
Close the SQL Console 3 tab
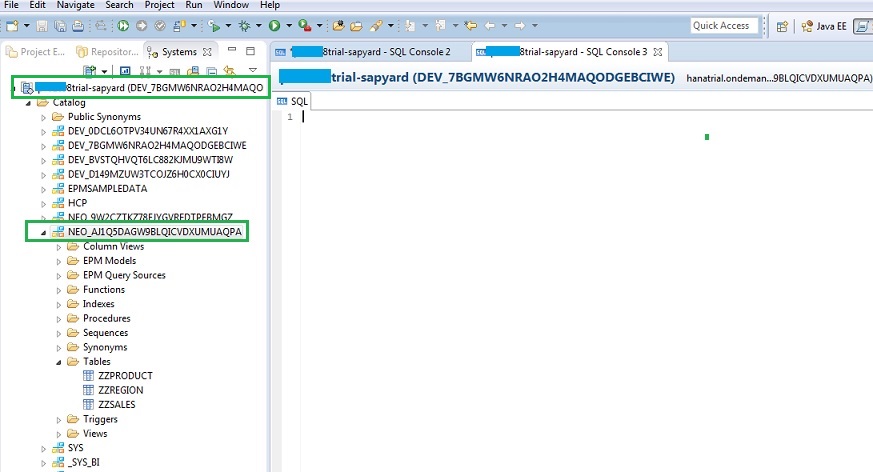[x=658, y=52]
